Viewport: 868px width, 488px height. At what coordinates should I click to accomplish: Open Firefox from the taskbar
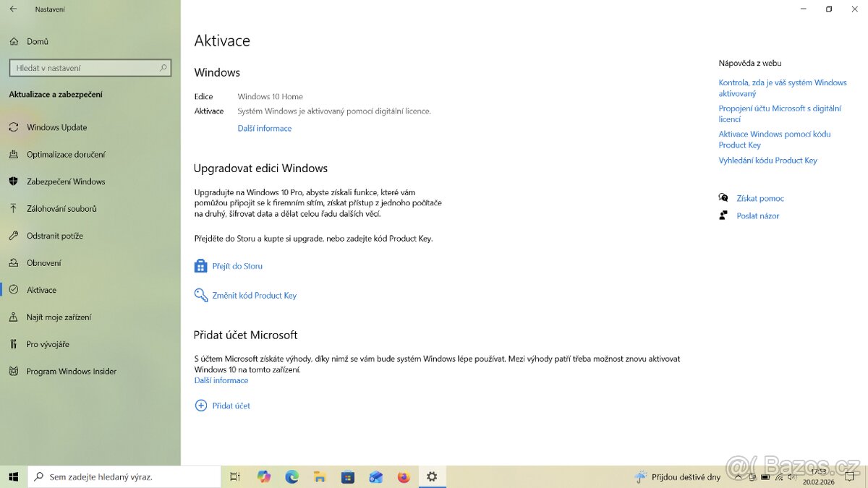pos(404,476)
